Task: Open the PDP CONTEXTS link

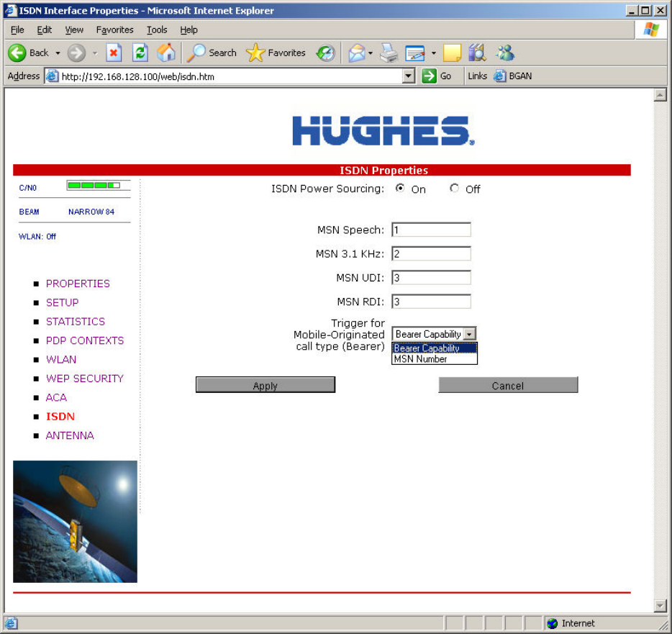Action: [x=85, y=341]
